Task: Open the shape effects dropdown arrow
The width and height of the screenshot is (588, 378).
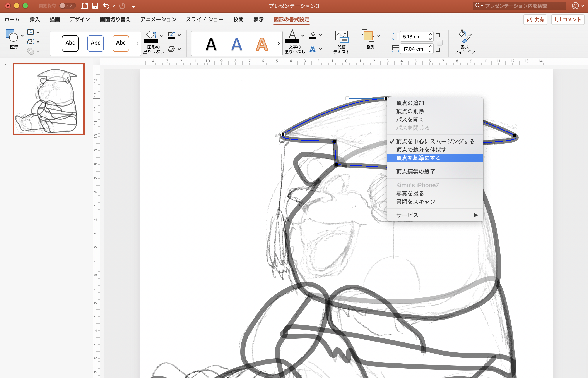Action: coord(179,49)
